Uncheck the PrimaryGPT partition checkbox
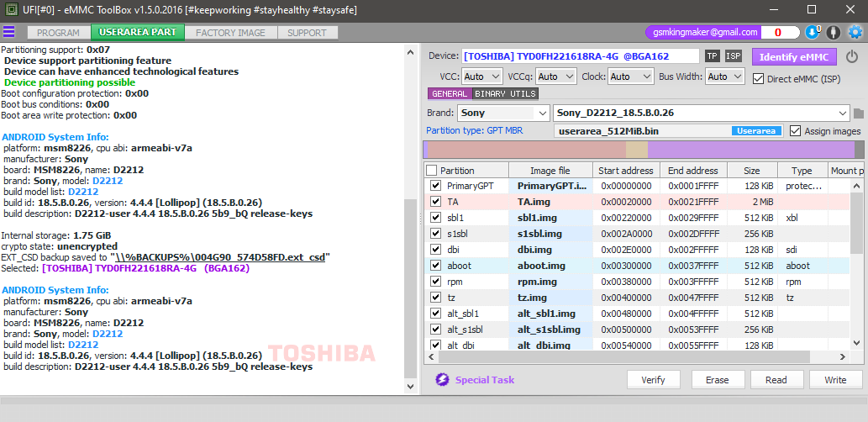The width and height of the screenshot is (868, 422). click(435, 186)
